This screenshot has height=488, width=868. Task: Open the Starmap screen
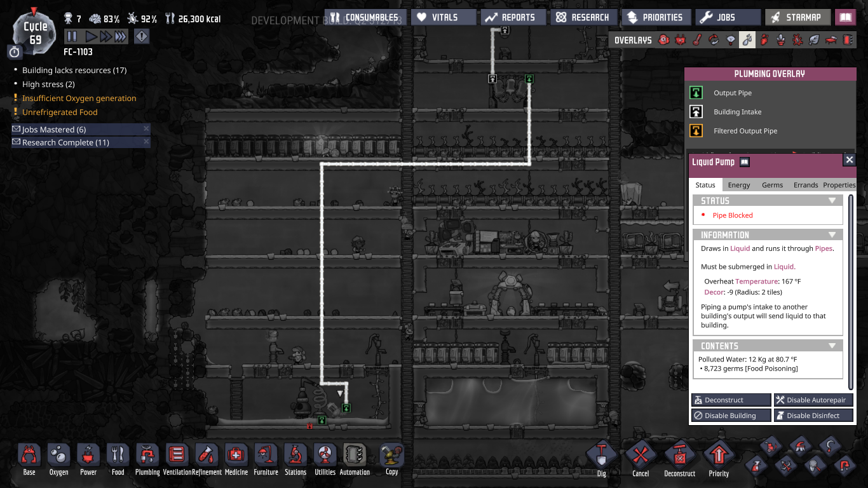(x=797, y=18)
